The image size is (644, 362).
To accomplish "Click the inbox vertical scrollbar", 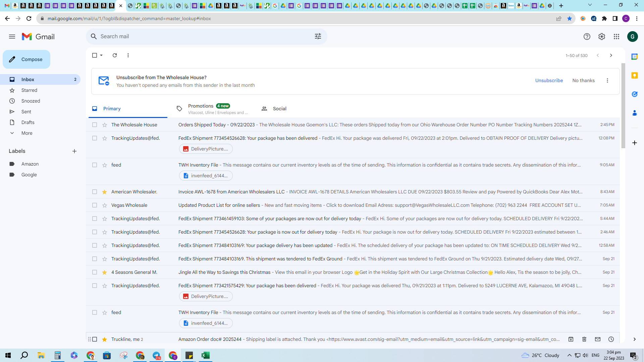I will 623,106.
